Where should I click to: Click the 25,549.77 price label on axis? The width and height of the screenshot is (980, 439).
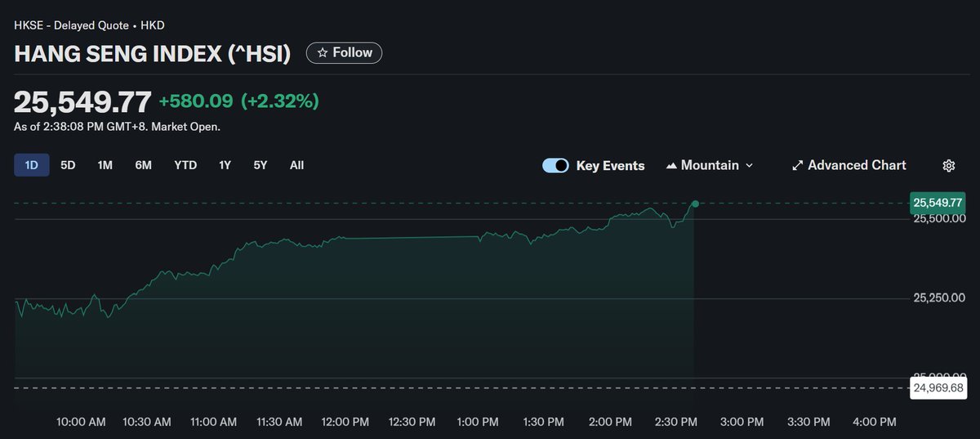click(938, 203)
